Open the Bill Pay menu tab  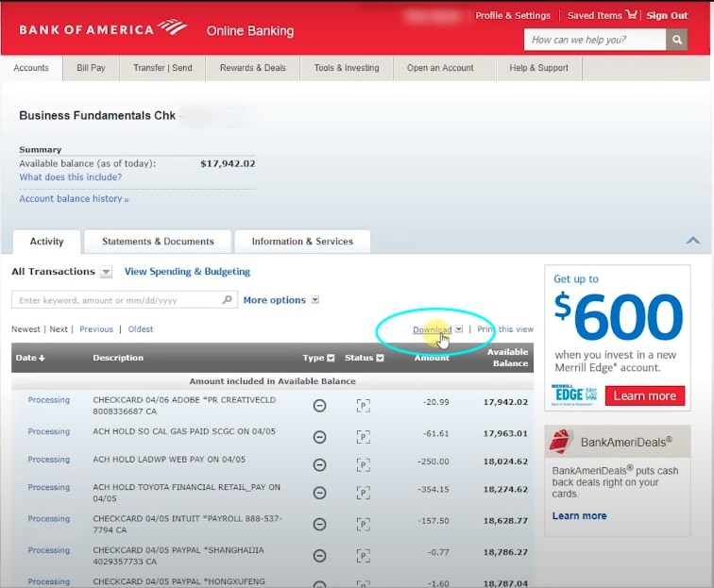91,68
